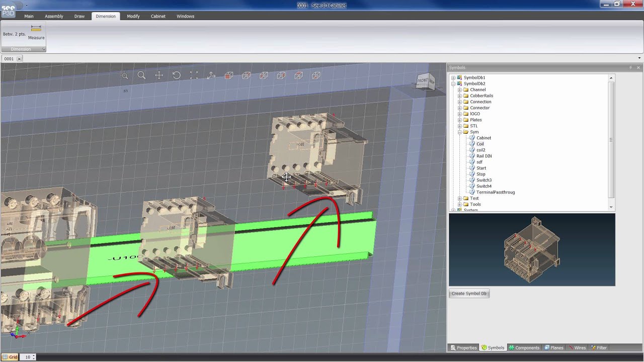Screen dimensions: 644x362
Task: Switch to the Planes panel tab
Action: [x=553, y=347]
